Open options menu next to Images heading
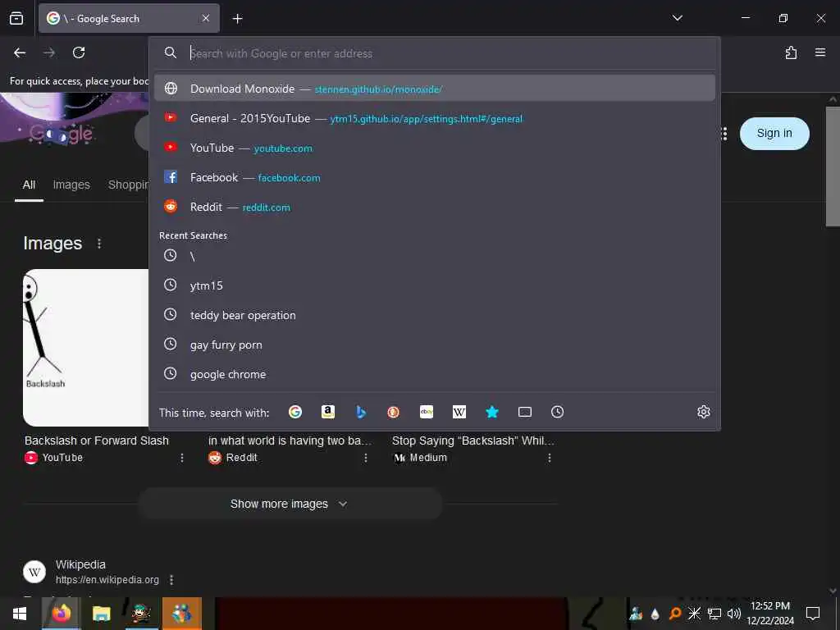 click(x=99, y=243)
